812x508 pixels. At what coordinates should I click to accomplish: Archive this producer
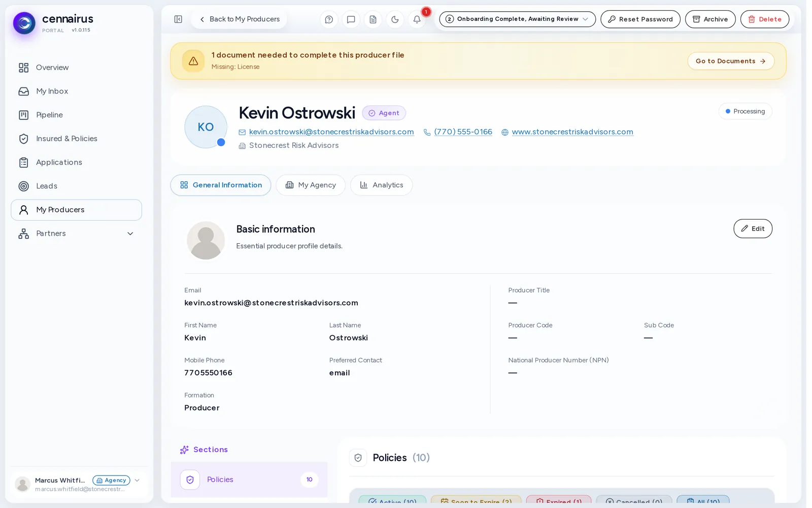tap(710, 19)
